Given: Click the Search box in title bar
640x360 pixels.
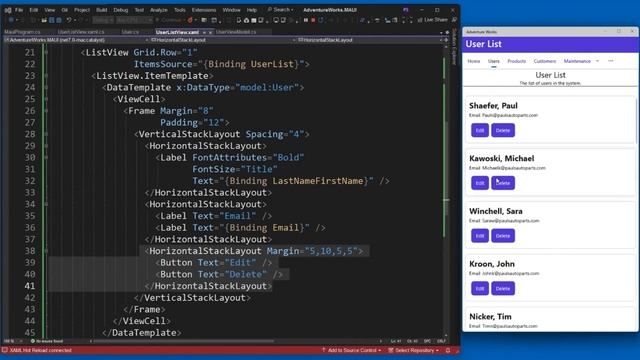Looking at the screenshot, I should 280,9.
